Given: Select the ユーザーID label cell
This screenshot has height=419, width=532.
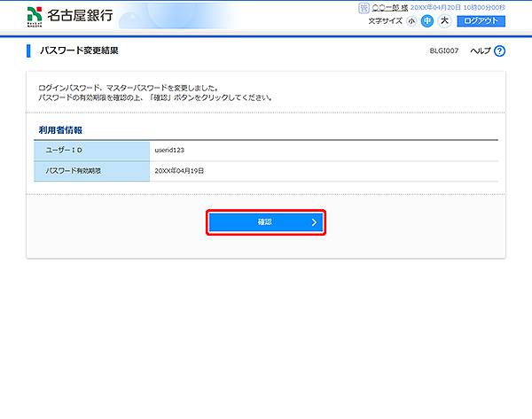Looking at the screenshot, I should point(91,150).
